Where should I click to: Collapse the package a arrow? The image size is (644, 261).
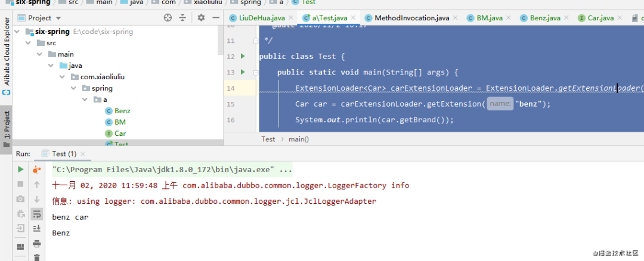pyautogui.click(x=85, y=100)
